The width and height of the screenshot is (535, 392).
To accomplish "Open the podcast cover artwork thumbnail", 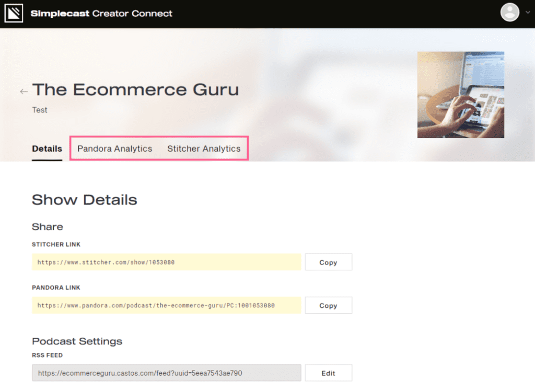I will [461, 95].
